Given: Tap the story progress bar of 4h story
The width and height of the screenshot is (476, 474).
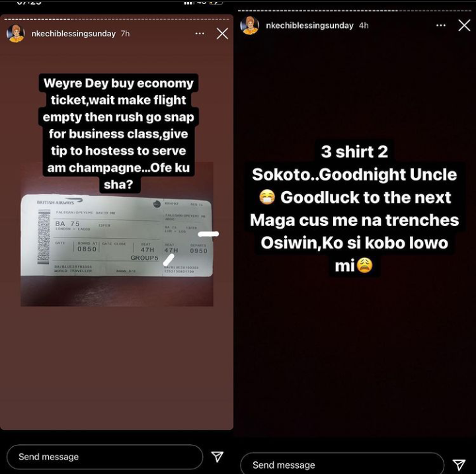Looking at the screenshot, I should pos(354,11).
